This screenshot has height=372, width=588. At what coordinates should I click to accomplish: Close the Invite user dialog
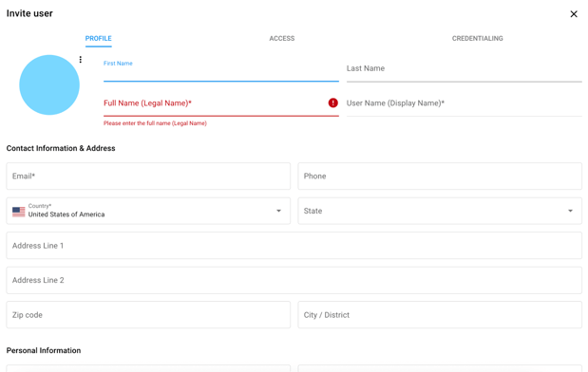pyautogui.click(x=574, y=14)
